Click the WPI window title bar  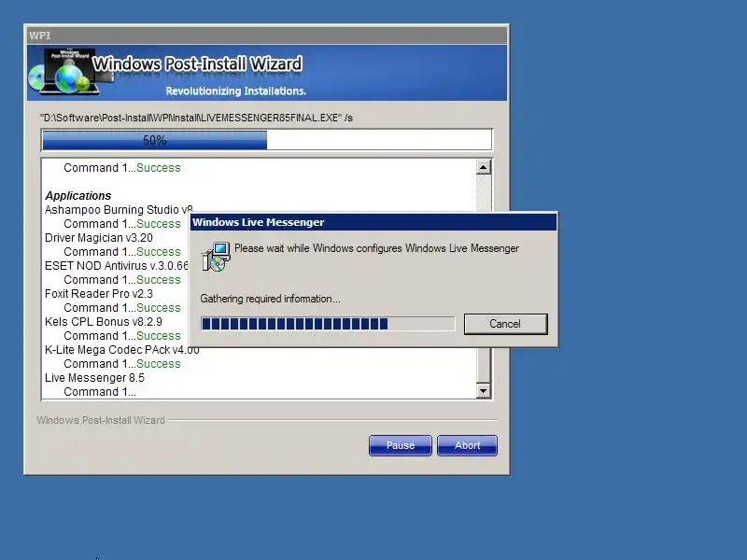pyautogui.click(x=267, y=35)
